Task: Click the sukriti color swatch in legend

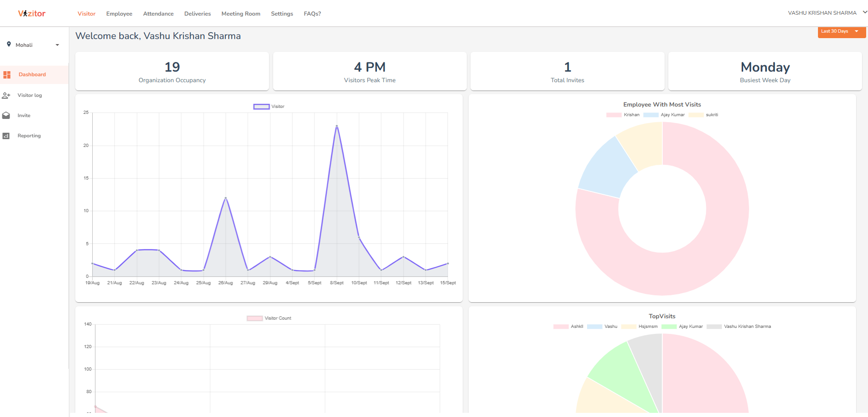Action: click(696, 115)
